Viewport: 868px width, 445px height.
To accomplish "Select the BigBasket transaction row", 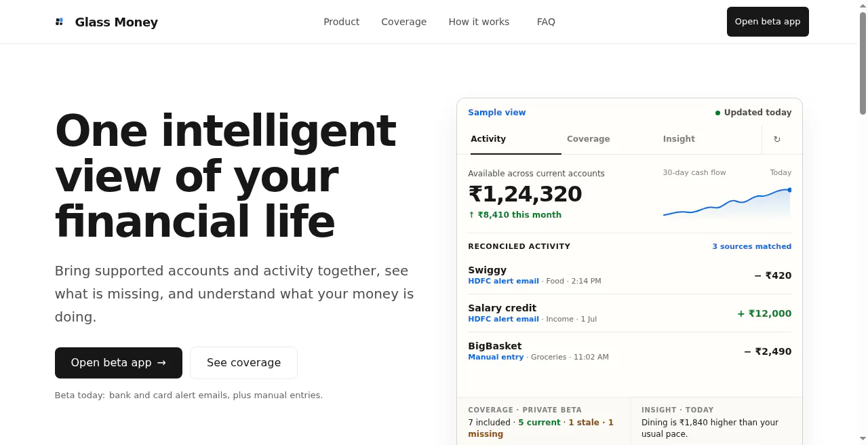I will tap(629, 351).
